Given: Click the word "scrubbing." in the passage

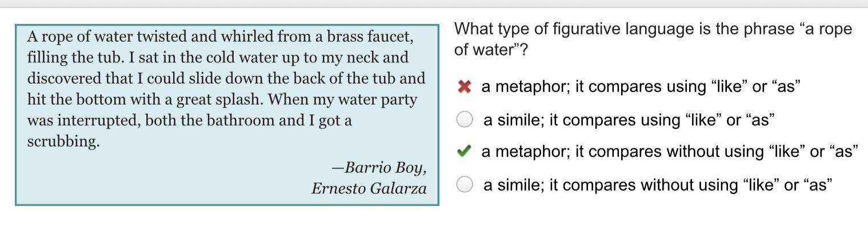Looking at the screenshot, I should 63,141.
